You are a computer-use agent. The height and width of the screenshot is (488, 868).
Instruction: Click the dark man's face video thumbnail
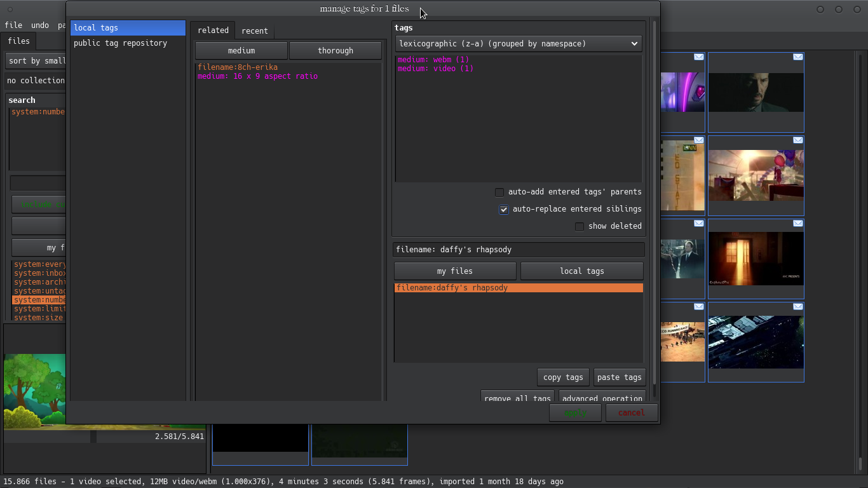(x=756, y=92)
